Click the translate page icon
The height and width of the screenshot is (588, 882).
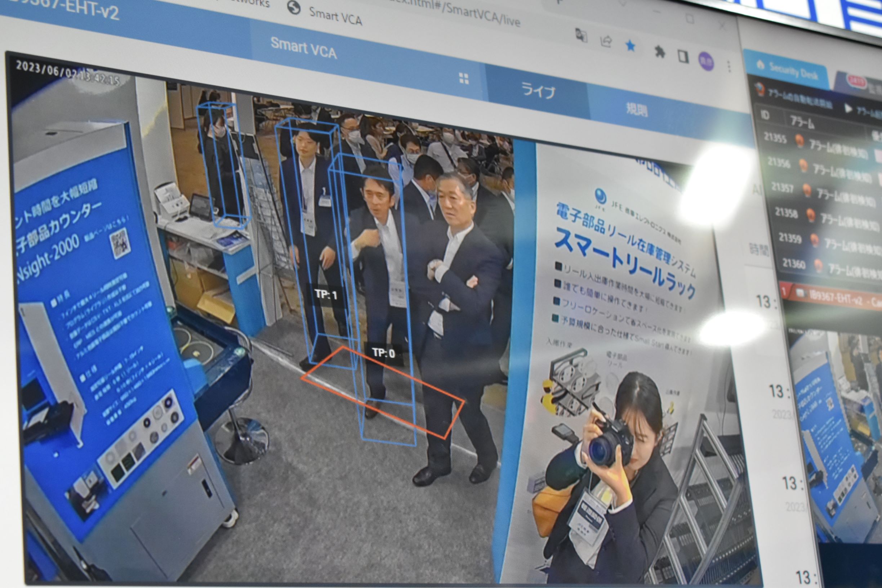581,36
